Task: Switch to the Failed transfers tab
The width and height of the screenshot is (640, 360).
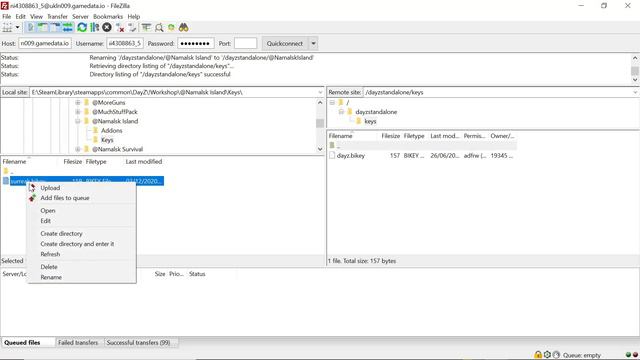Action: click(78, 343)
